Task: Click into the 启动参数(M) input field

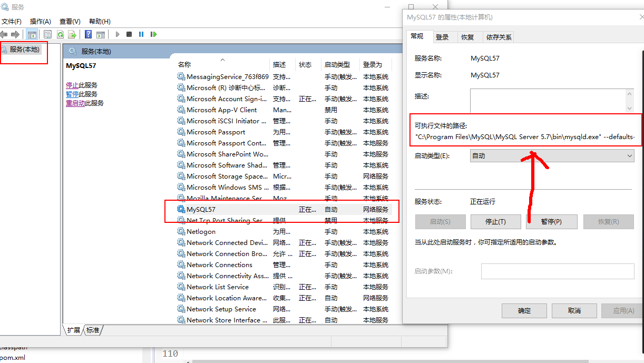Action: (x=558, y=271)
